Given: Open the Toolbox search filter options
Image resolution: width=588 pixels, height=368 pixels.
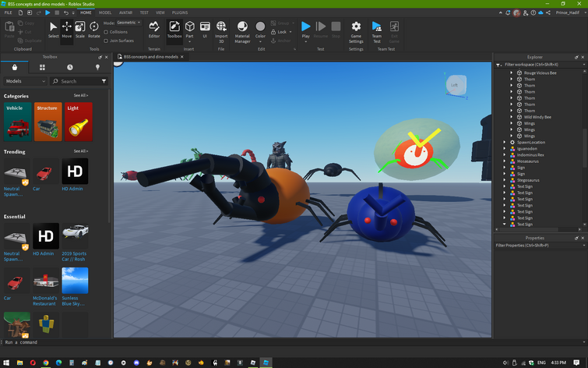Looking at the screenshot, I should click(x=104, y=81).
